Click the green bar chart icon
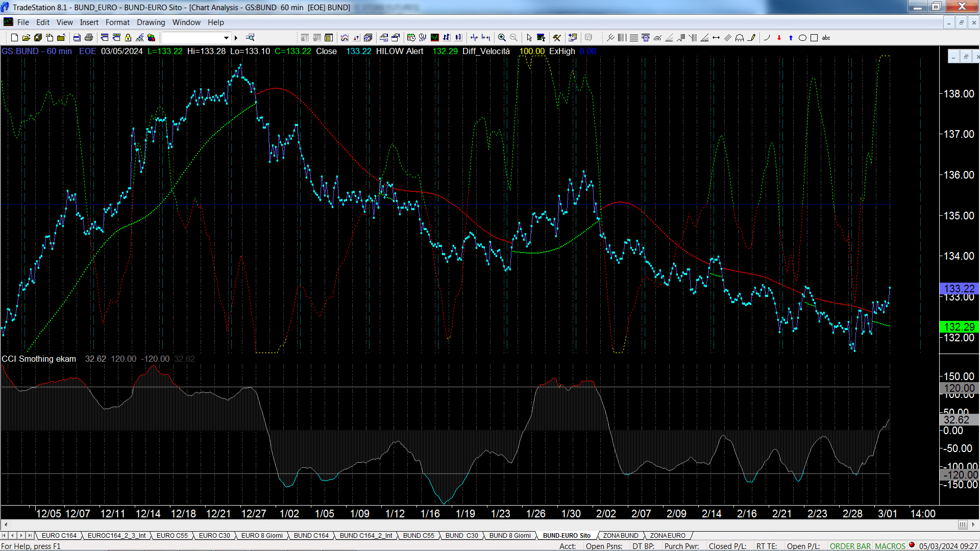Viewport: 980px width, 551px height. click(434, 37)
